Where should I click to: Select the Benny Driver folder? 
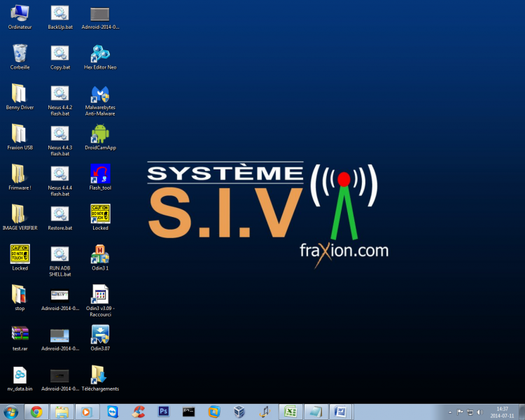(x=20, y=97)
